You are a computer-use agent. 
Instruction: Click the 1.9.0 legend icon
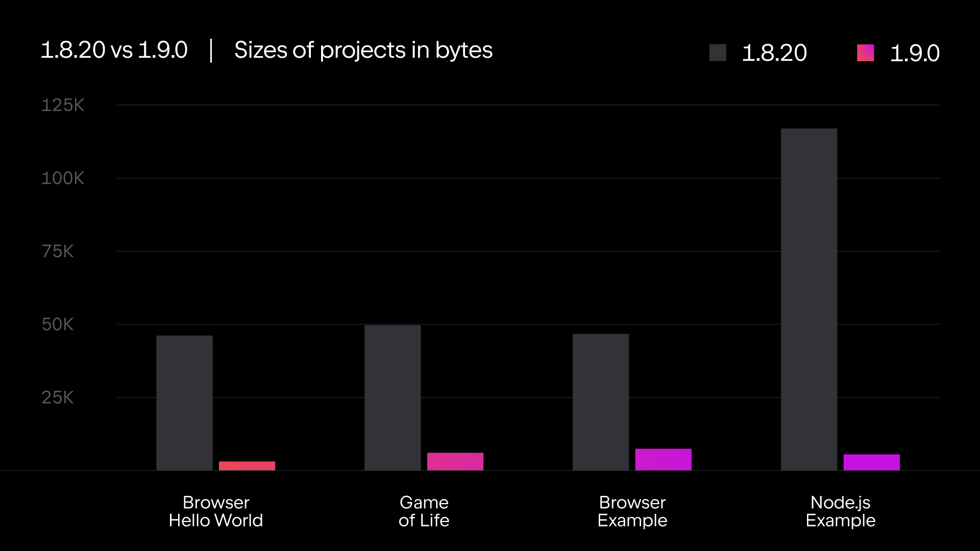865,53
